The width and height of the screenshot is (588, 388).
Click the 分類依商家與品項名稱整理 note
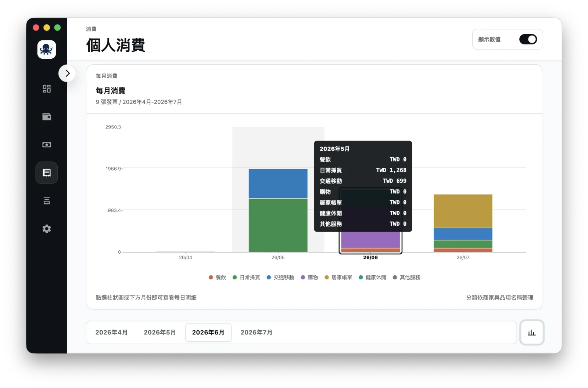(x=500, y=298)
